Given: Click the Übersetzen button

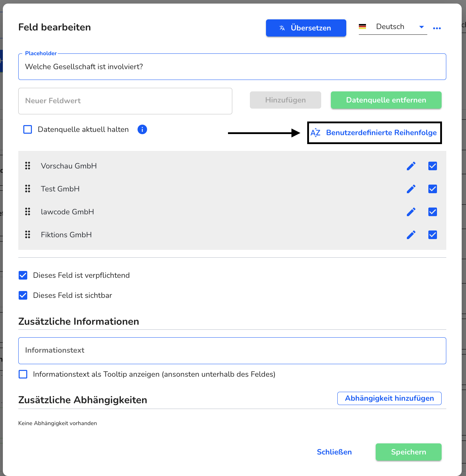Looking at the screenshot, I should [306, 28].
